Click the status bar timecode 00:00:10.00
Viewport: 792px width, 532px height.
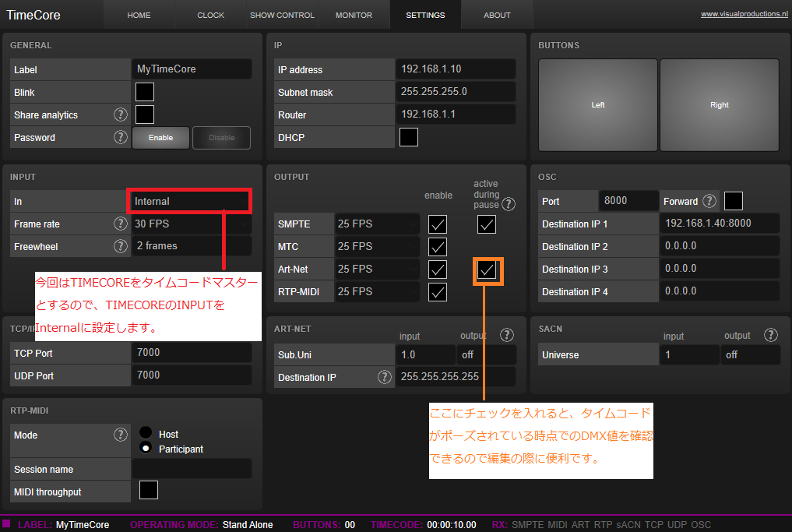pyautogui.click(x=452, y=525)
